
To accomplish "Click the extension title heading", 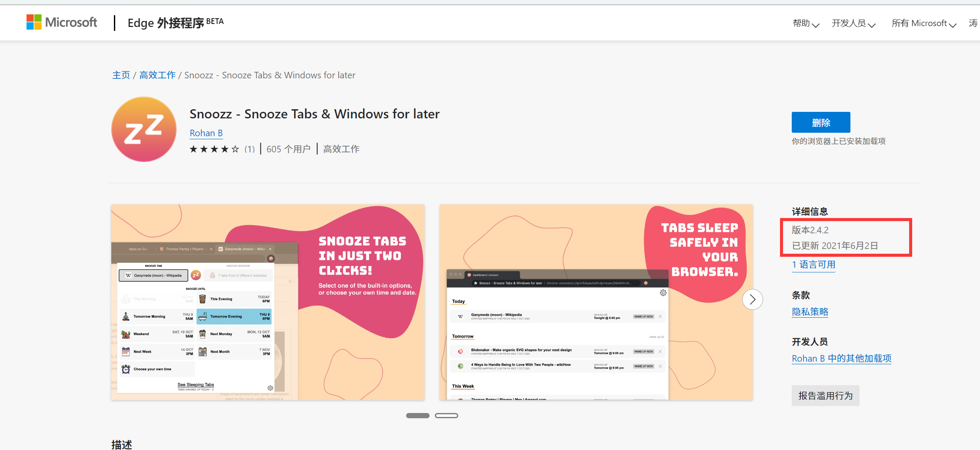I will click(314, 114).
